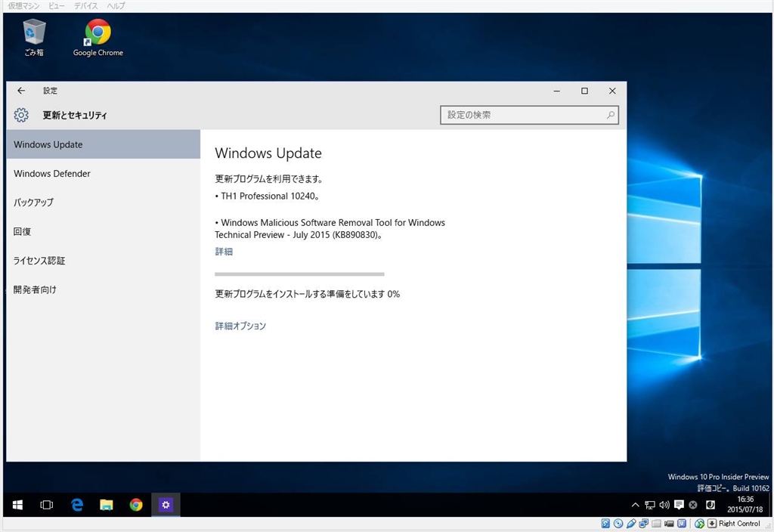774x532 pixels.
Task: Maximize the Settings window
Action: 584,91
